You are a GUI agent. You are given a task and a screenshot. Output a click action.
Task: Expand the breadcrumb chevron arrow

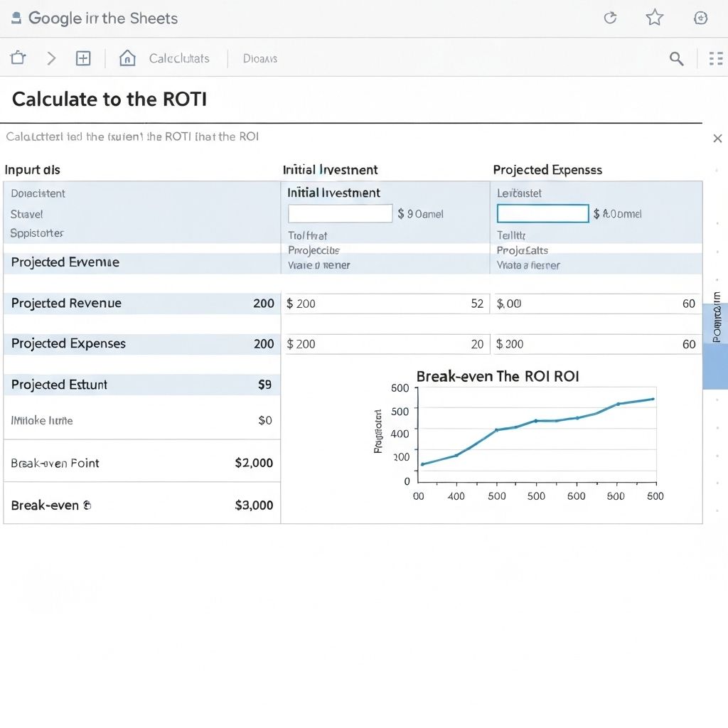(x=50, y=58)
